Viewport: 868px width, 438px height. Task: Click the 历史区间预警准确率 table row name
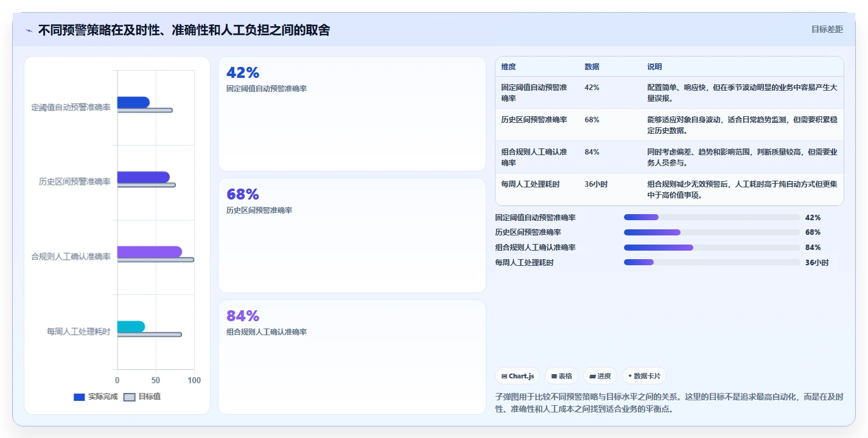pyautogui.click(x=534, y=120)
